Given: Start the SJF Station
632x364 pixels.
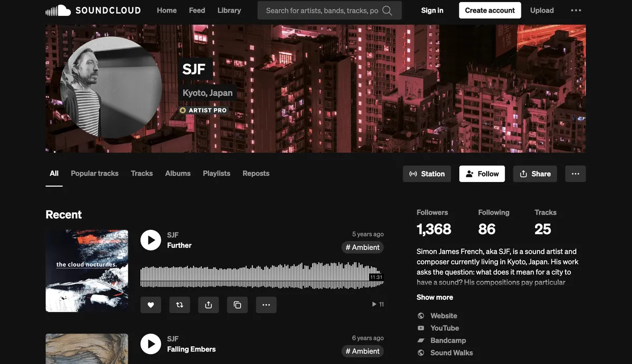Looking at the screenshot, I should point(427,174).
